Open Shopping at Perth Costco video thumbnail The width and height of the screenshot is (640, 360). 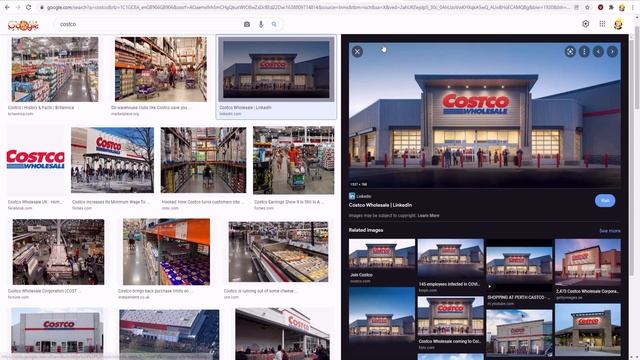pos(519,266)
